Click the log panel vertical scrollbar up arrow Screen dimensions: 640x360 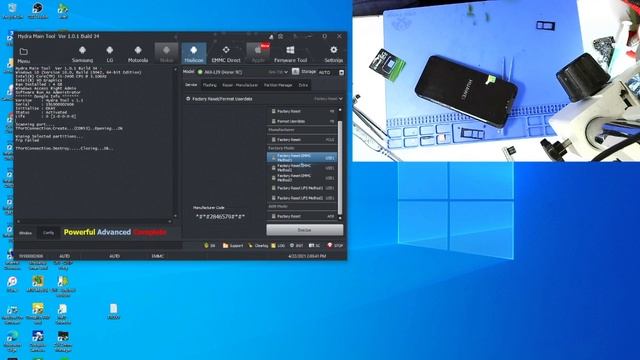[x=176, y=70]
